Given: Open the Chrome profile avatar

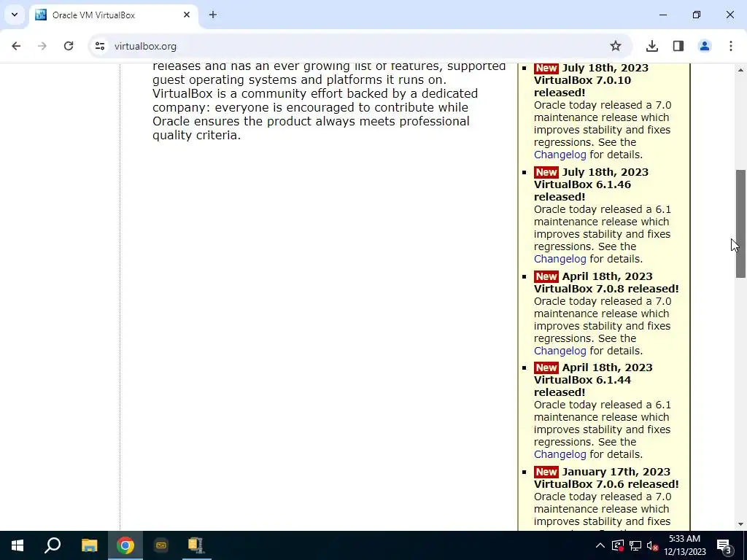Looking at the screenshot, I should [x=705, y=46].
